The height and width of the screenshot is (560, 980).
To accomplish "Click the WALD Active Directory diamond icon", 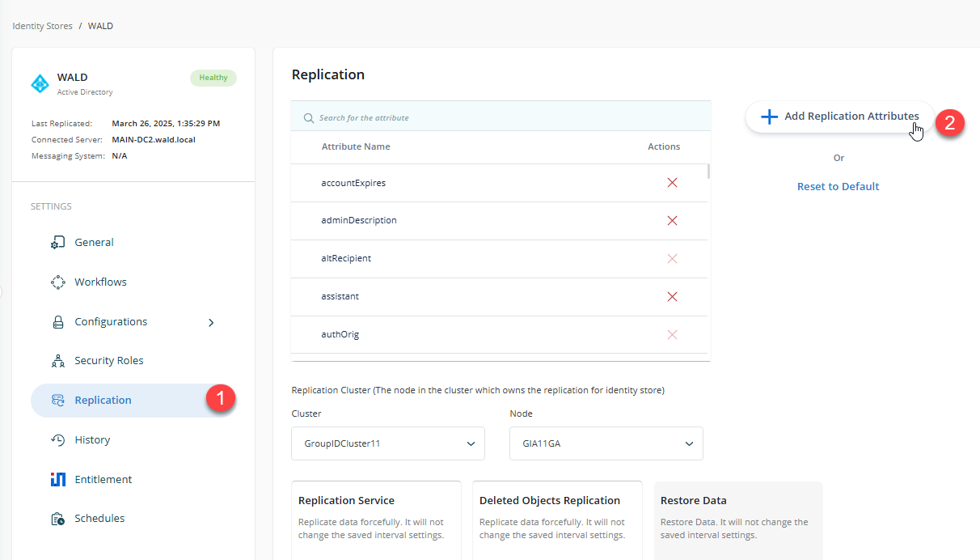I will tap(39, 83).
